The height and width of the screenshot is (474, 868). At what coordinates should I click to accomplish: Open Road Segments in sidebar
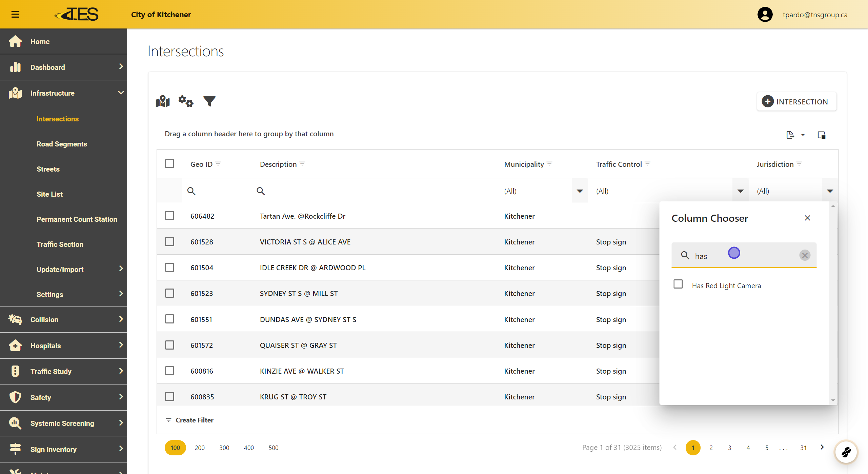click(62, 144)
